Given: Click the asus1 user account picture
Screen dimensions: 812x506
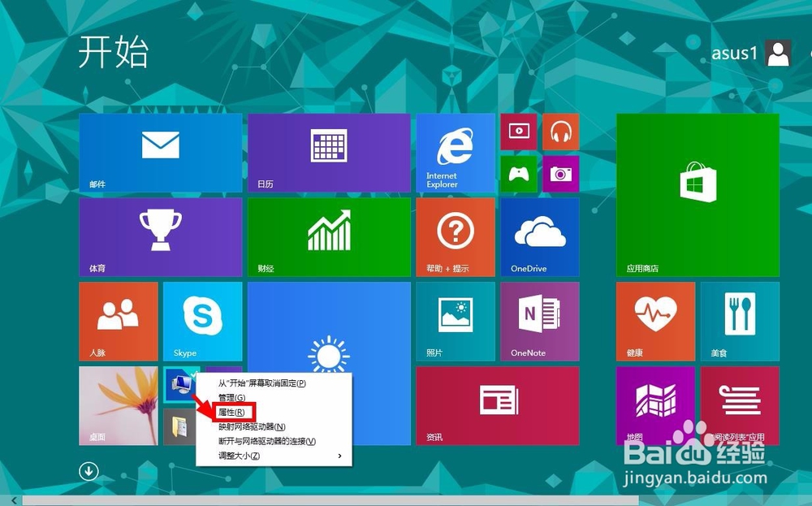Looking at the screenshot, I should pyautogui.click(x=779, y=53).
